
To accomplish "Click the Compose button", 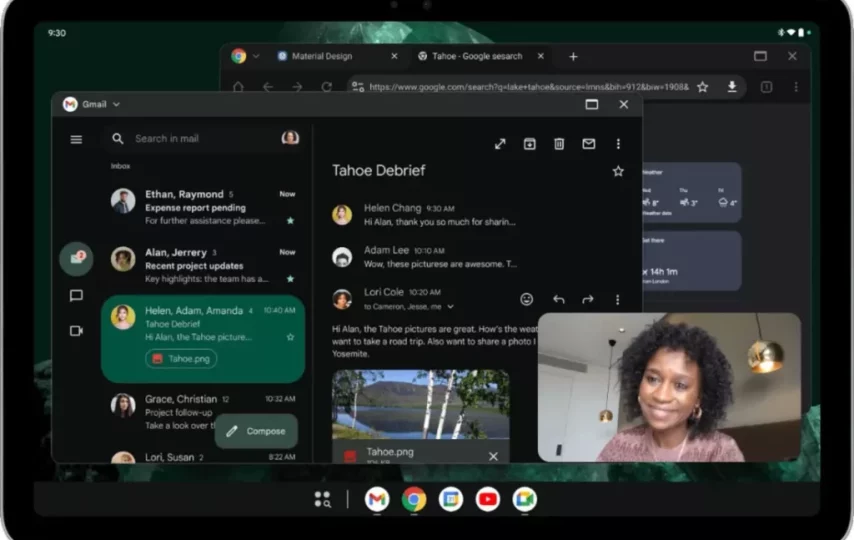I will tap(256, 431).
